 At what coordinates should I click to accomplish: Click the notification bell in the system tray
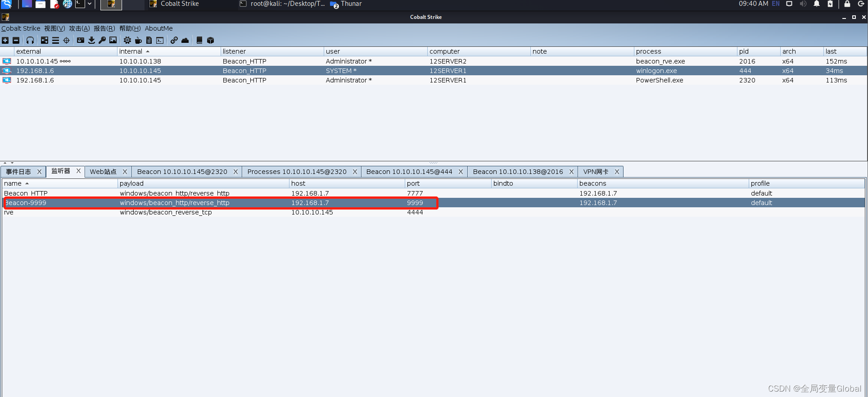tap(817, 4)
